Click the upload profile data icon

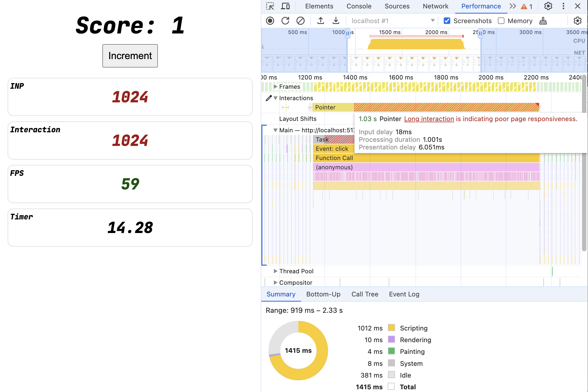(319, 21)
